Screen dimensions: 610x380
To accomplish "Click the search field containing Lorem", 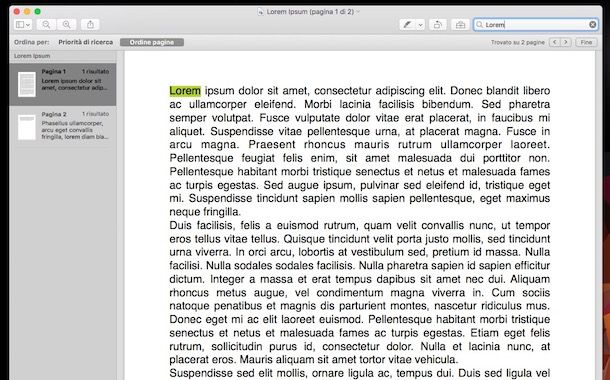I will coord(536,25).
